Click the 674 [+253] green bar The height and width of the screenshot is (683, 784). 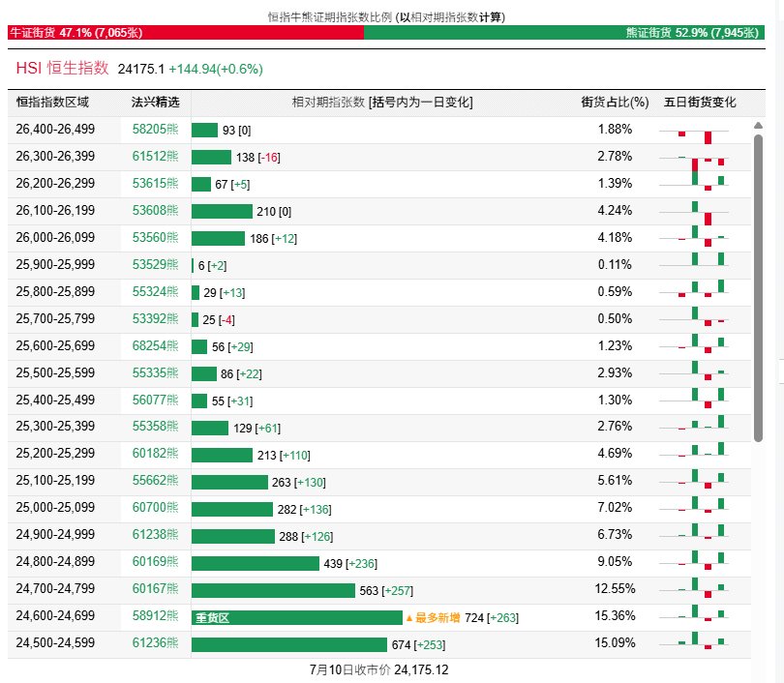pyautogui.click(x=289, y=645)
